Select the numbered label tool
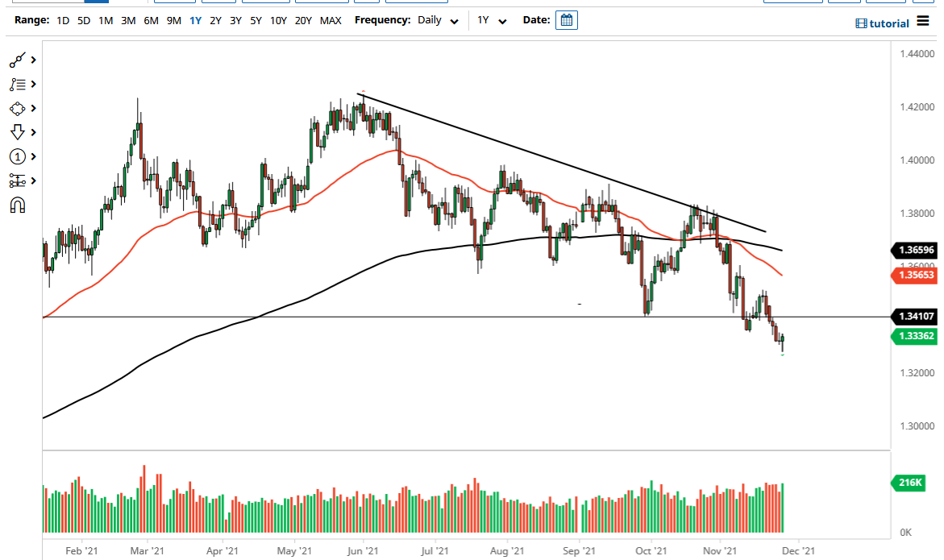Image resolution: width=944 pixels, height=560 pixels. 18,156
